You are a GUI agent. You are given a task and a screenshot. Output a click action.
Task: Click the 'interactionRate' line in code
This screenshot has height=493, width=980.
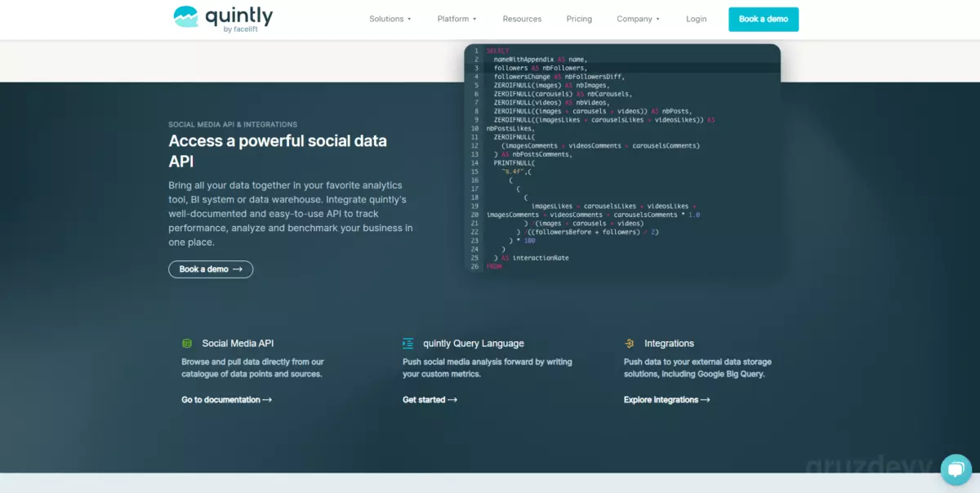coord(531,258)
